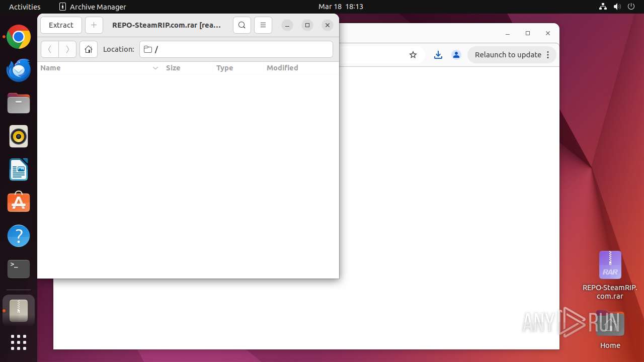Open Archive Manager app menu in top bar
This screenshot has width=644, height=362.
92,7
